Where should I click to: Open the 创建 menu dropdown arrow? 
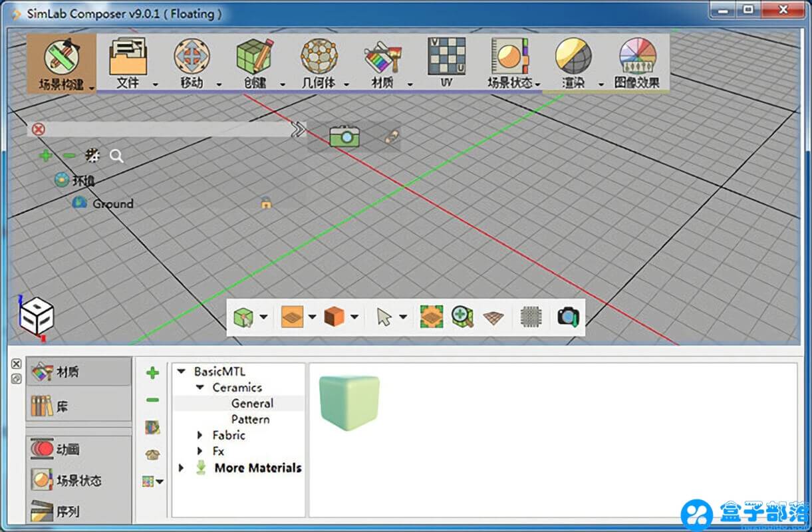point(282,84)
